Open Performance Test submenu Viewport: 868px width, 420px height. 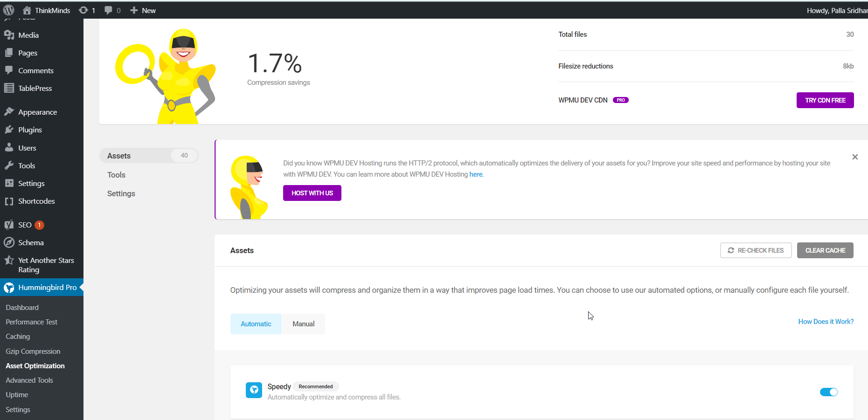pyautogui.click(x=31, y=322)
